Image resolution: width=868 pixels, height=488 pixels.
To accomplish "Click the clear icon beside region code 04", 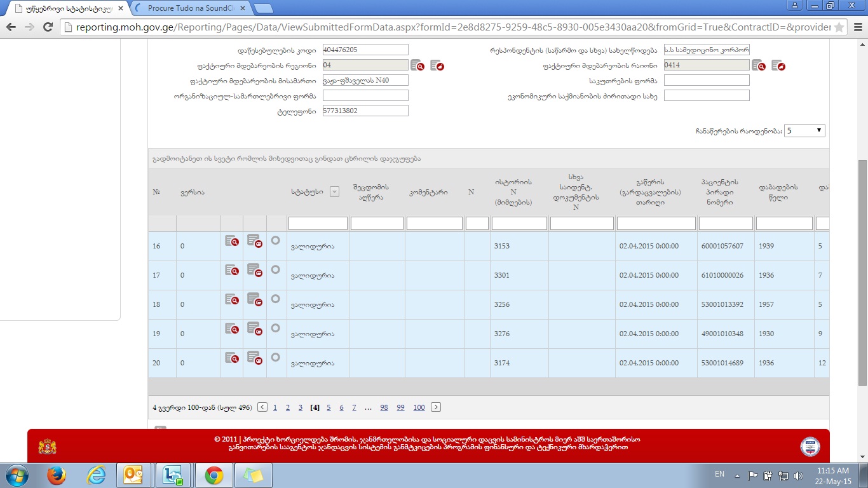I will pyautogui.click(x=437, y=65).
